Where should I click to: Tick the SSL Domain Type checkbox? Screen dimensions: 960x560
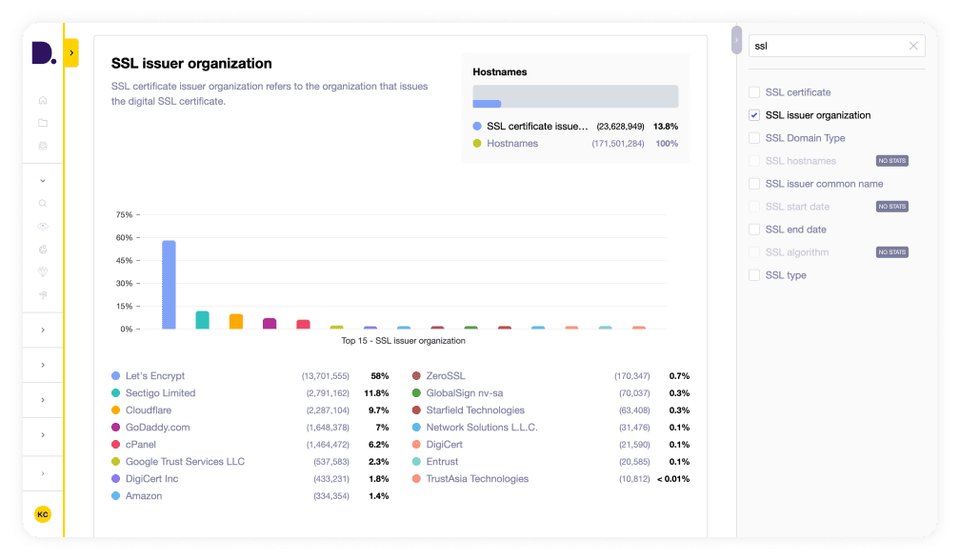click(x=754, y=138)
